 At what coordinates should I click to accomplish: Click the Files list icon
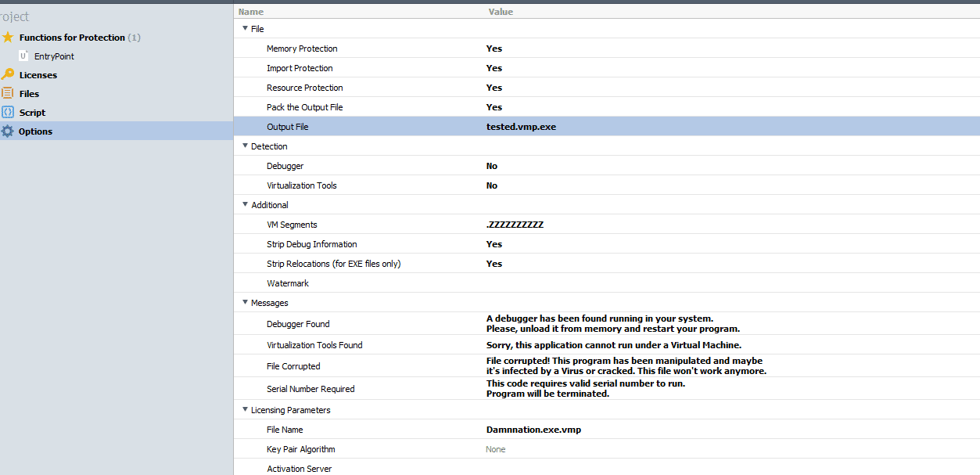(8, 93)
